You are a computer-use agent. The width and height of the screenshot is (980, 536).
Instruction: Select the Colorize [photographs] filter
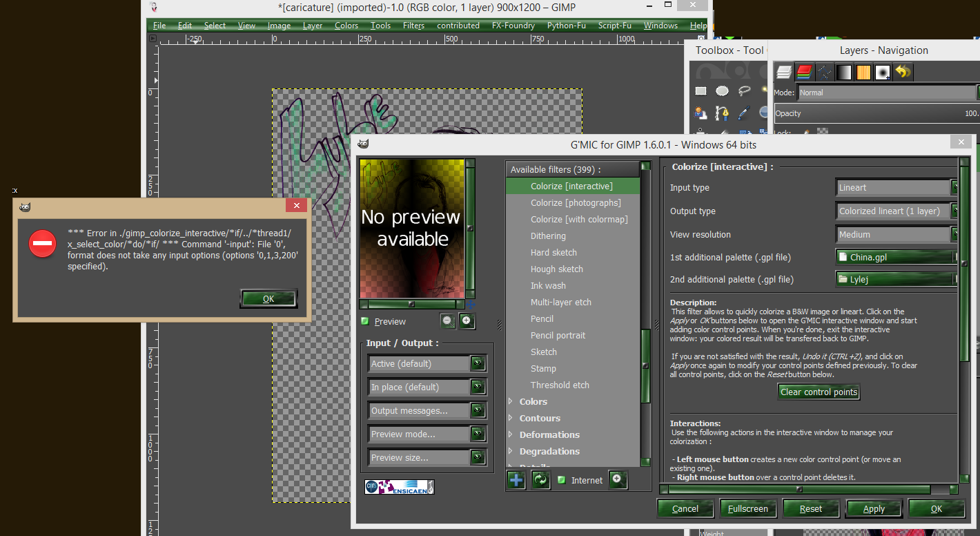576,202
